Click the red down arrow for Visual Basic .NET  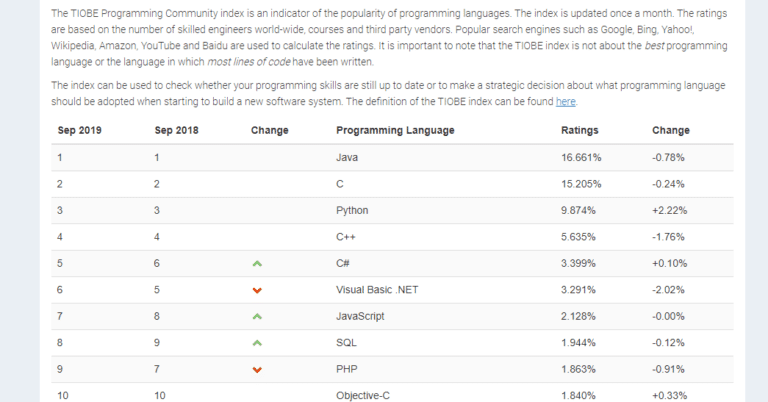(257, 290)
